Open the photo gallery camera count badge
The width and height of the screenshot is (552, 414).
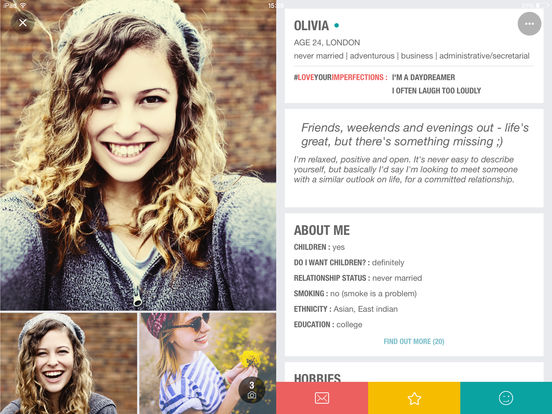[252, 390]
